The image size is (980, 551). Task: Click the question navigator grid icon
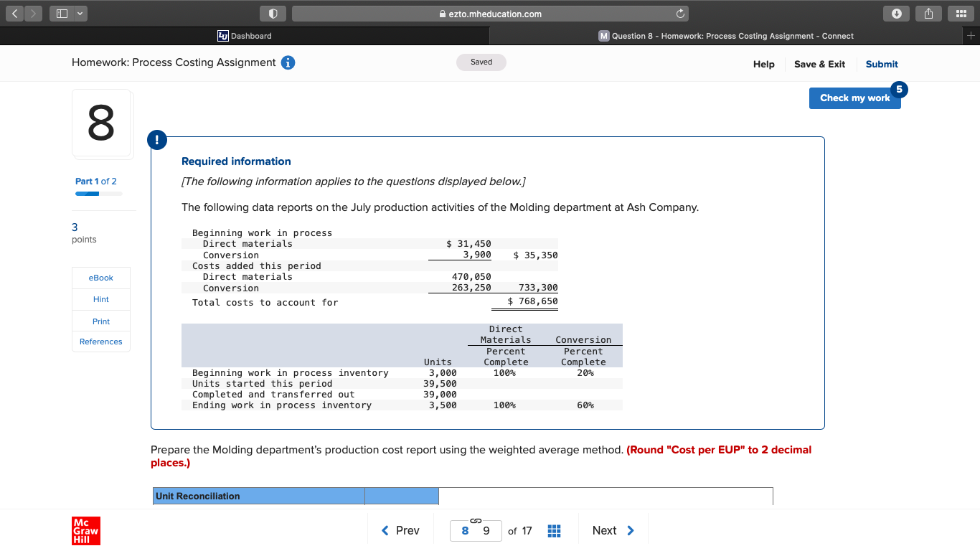click(x=555, y=530)
